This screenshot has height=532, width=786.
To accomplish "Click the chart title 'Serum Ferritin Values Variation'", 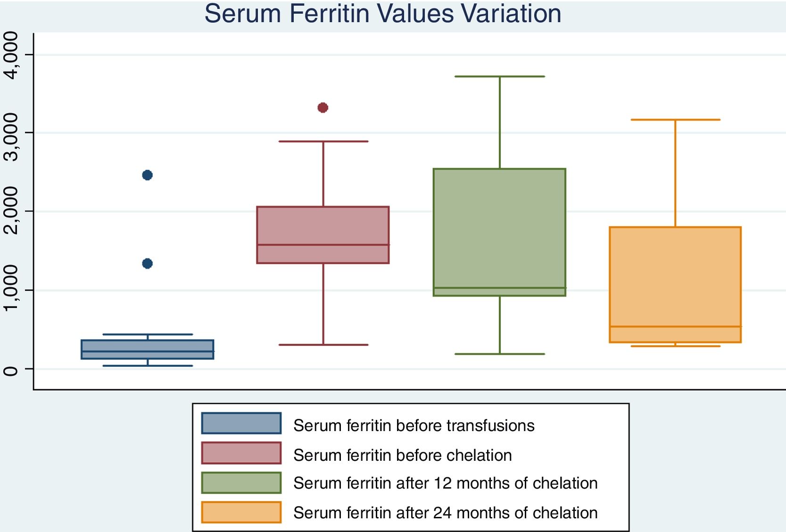I will point(382,13).
